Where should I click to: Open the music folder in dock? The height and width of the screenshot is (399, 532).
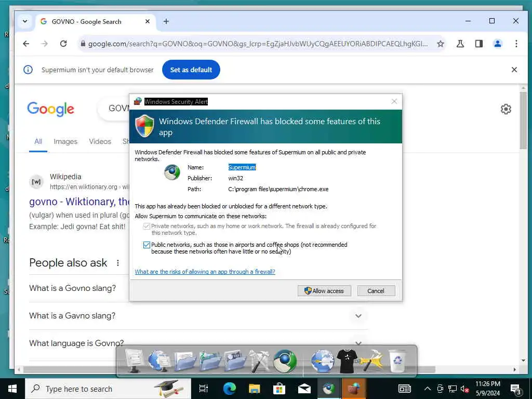coord(209,361)
